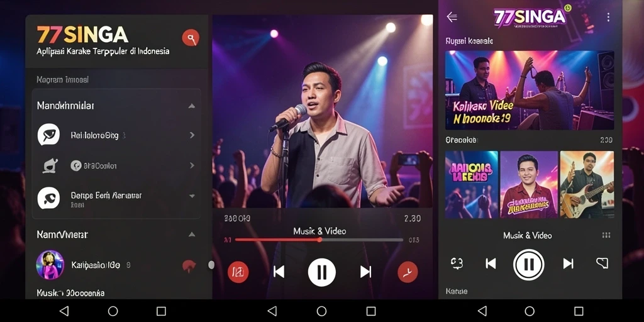Collapse the NamVMerar section

191,235
